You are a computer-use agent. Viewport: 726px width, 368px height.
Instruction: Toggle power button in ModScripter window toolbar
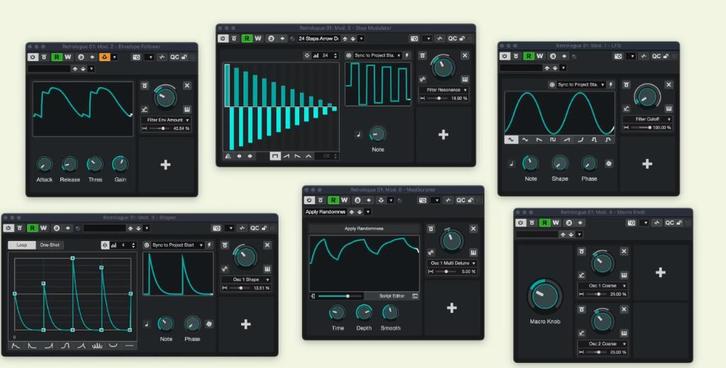[309, 200]
